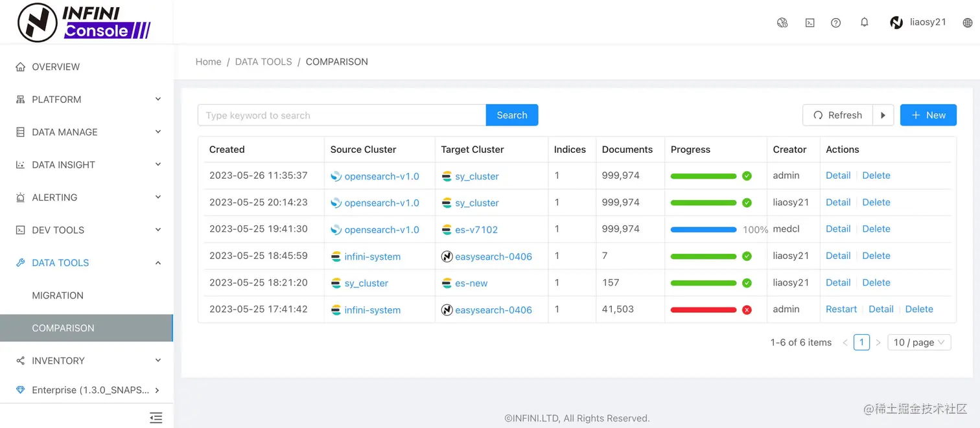Collapse the DATA TOOLS menu chevron
The image size is (980, 428).
[x=158, y=262]
